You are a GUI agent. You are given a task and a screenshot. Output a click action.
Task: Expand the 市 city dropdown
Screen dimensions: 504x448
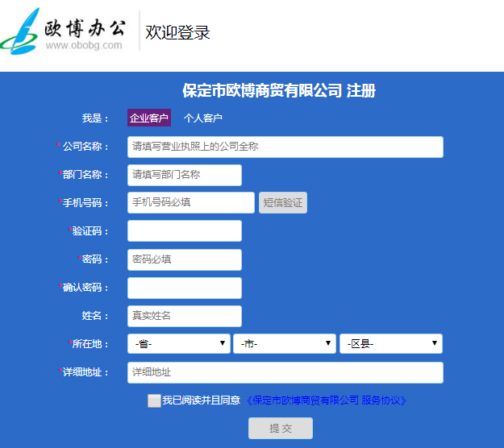285,343
